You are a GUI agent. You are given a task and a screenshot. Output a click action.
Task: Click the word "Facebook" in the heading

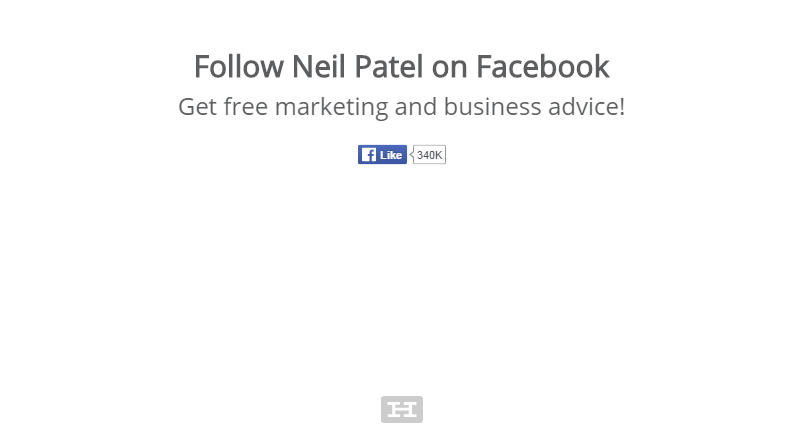tap(542, 67)
